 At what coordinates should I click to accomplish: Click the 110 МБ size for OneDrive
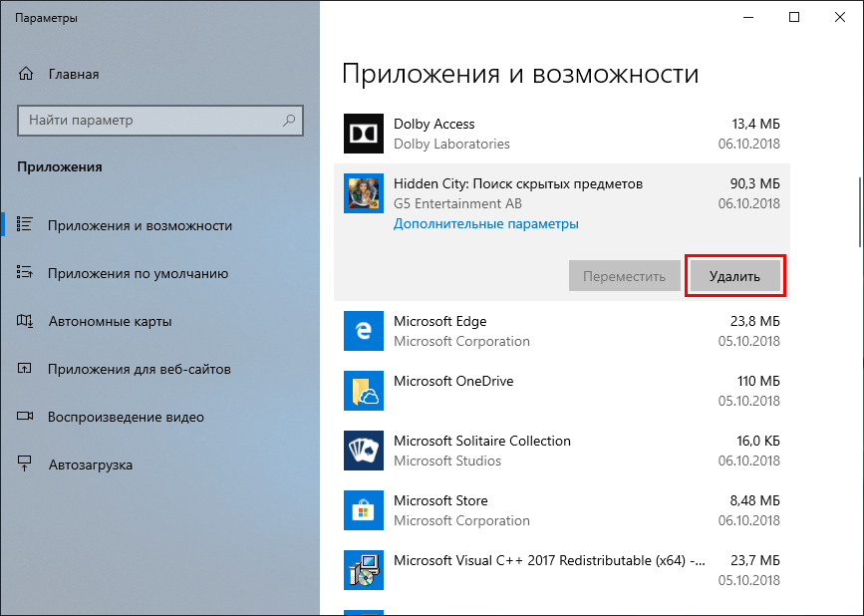point(758,381)
